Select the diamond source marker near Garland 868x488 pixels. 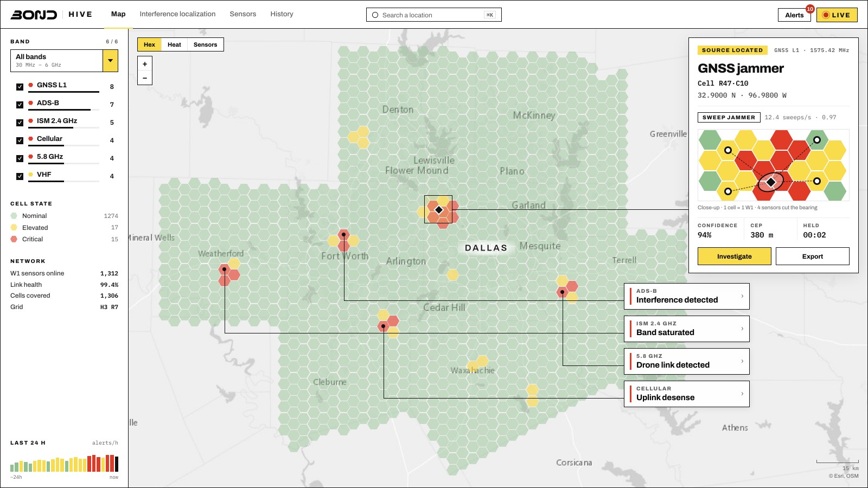[x=439, y=210]
